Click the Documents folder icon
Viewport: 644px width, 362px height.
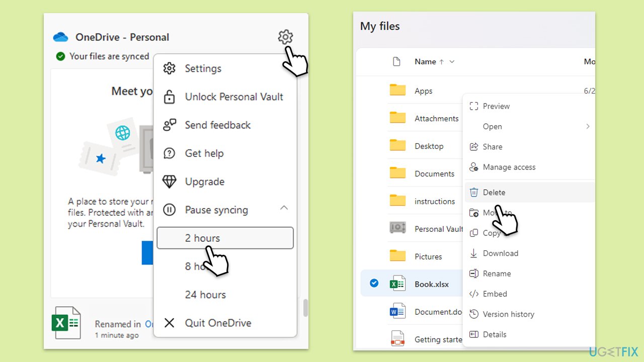point(397,173)
